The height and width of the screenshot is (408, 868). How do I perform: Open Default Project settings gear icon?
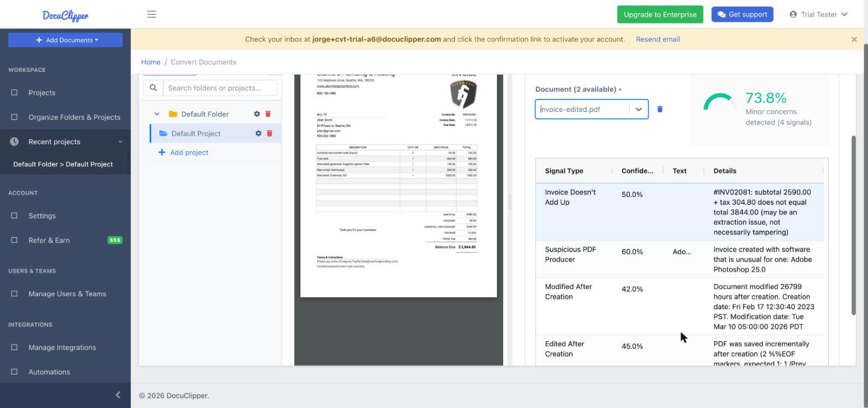pyautogui.click(x=258, y=133)
